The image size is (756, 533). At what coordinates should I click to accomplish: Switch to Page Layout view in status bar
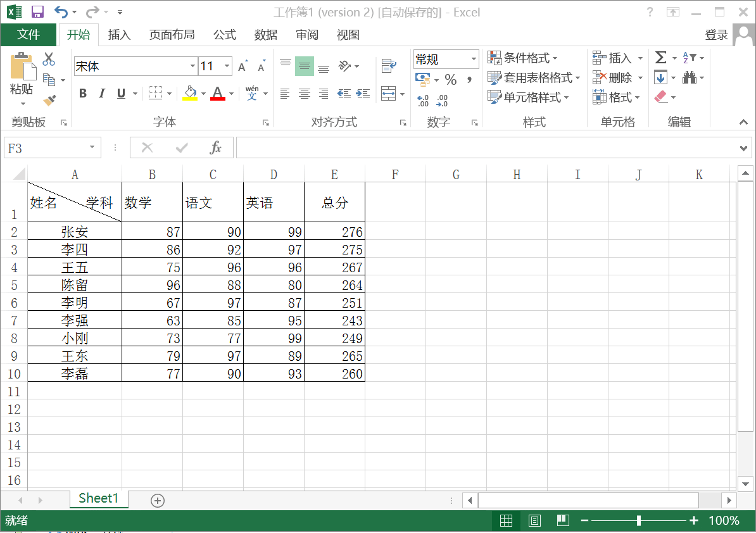pyautogui.click(x=534, y=520)
